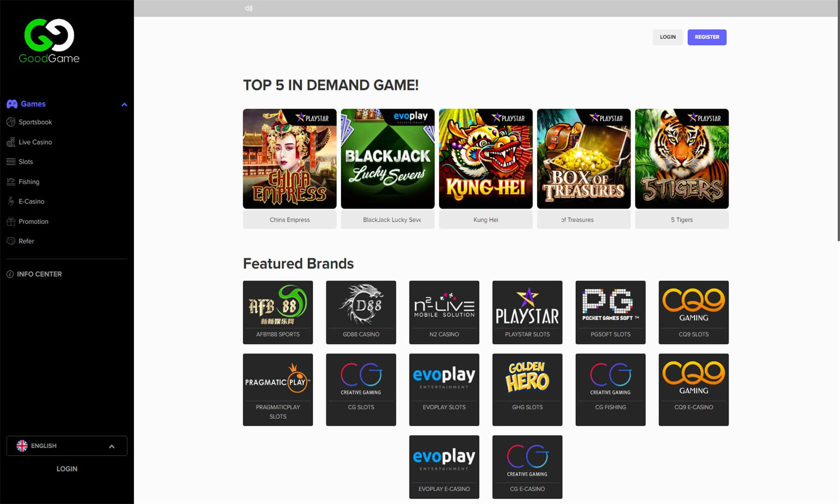The height and width of the screenshot is (504, 840).
Task: Click the page vertical scrollbar
Action: [837, 120]
